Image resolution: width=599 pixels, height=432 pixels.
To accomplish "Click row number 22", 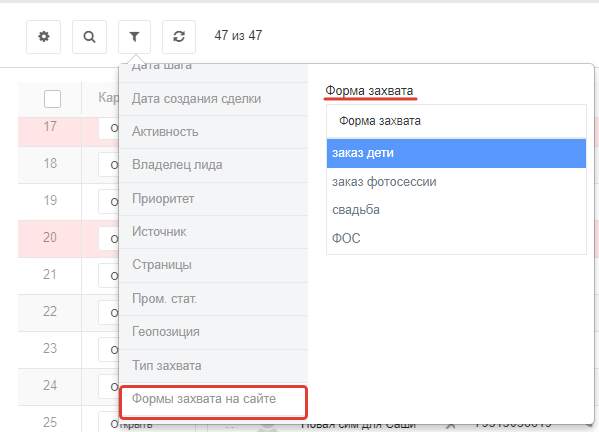I will 50,311.
